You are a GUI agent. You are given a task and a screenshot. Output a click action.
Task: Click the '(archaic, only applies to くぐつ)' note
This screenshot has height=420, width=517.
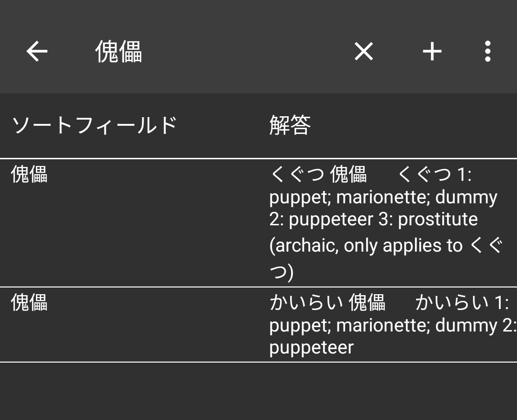click(x=386, y=259)
